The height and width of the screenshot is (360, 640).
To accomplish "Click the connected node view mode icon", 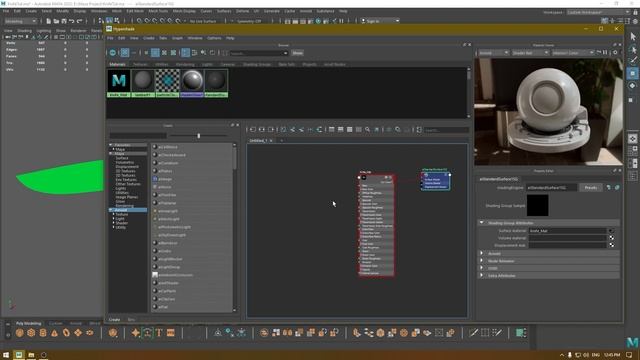I will 340,129.
